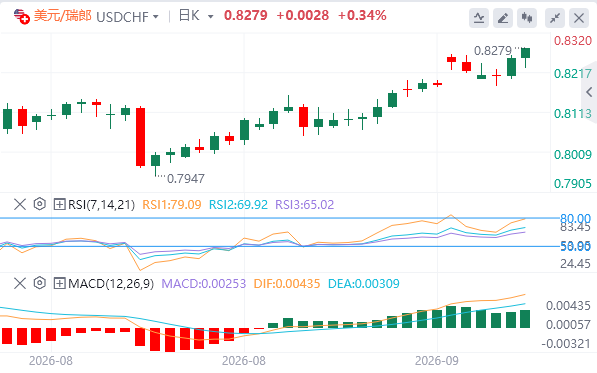This screenshot has width=597, height=373.
Task: Expand the right side panel chevron
Action: click(589, 92)
